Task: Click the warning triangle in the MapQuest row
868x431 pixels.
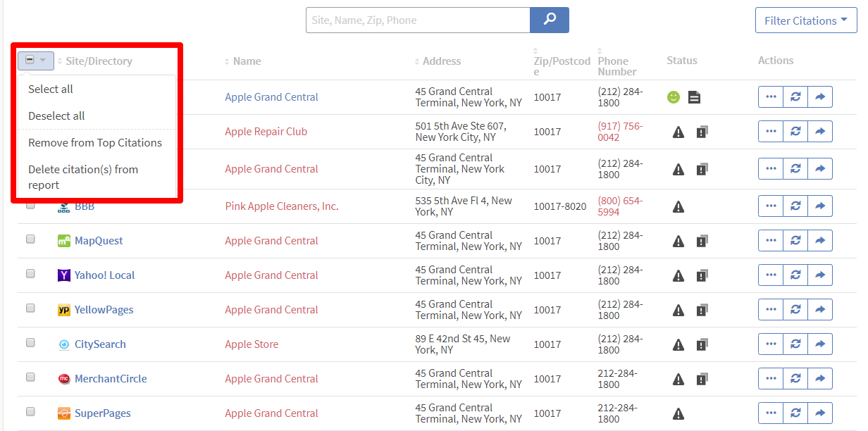Action: click(x=678, y=241)
